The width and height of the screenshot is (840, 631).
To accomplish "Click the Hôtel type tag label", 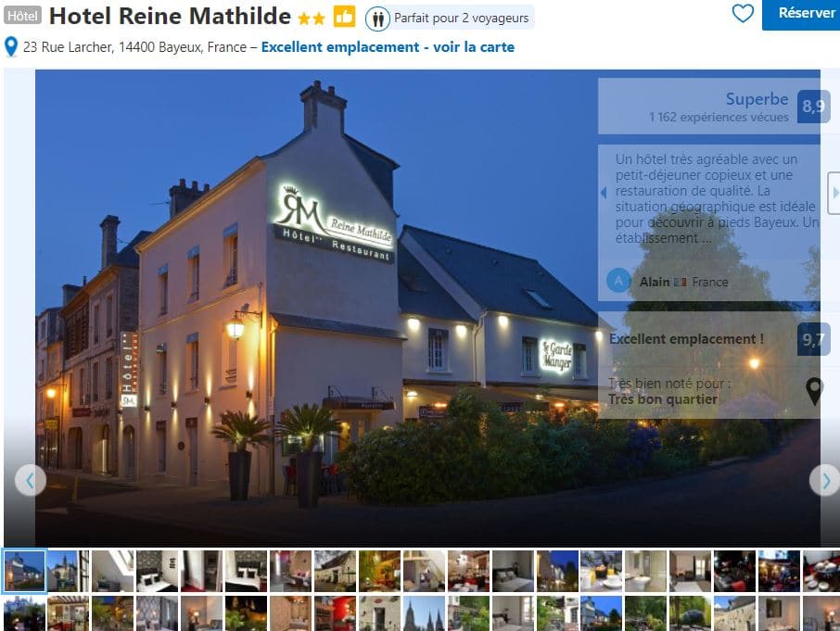I will point(22,16).
